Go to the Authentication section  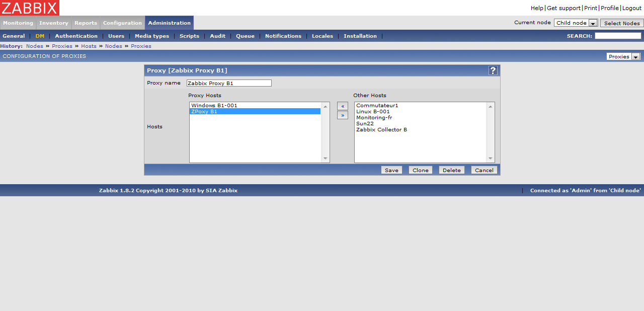(x=76, y=36)
